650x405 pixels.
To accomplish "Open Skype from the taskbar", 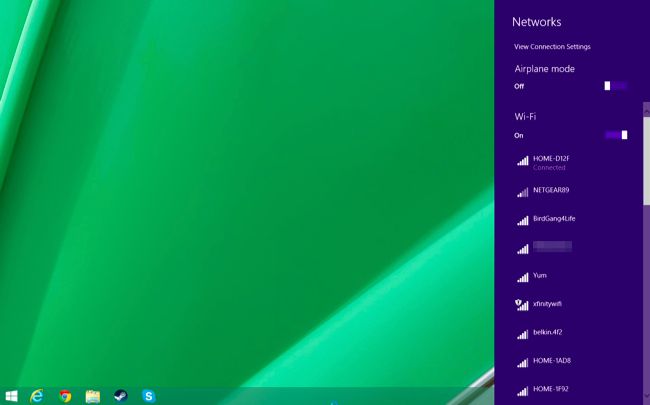I will point(148,396).
